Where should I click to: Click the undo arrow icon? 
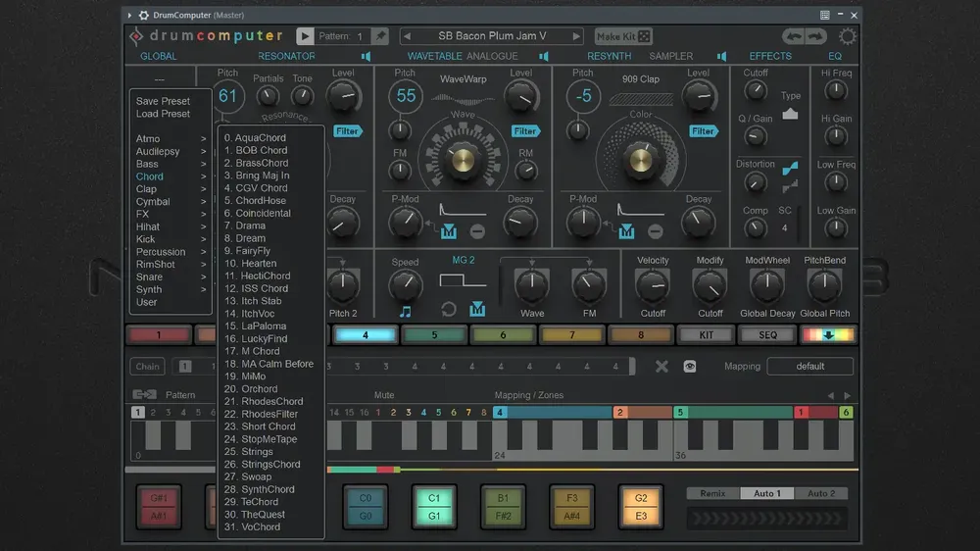pos(794,36)
